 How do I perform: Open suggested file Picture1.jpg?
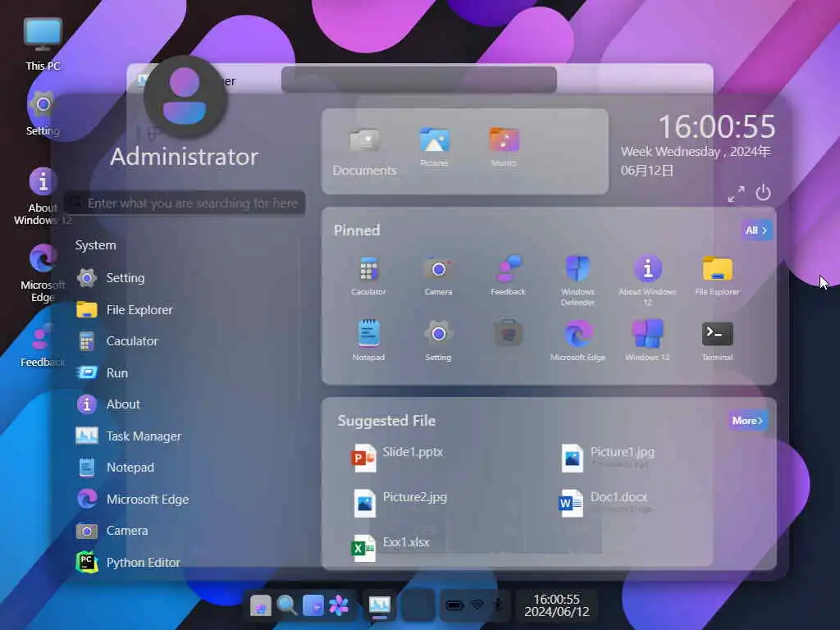point(607,457)
